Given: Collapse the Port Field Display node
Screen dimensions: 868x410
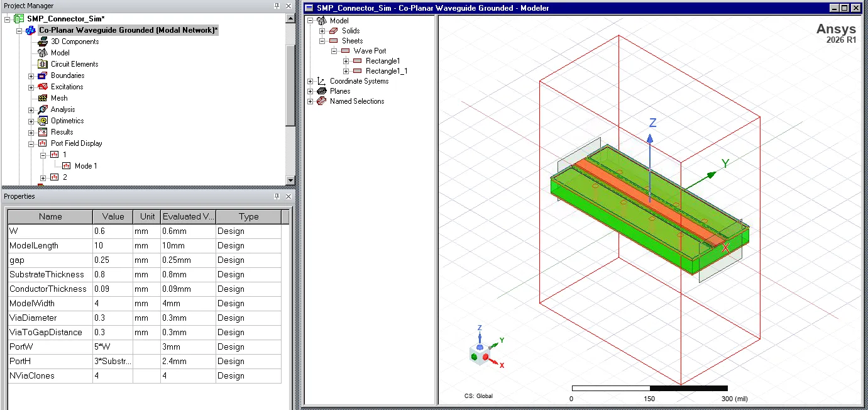Looking at the screenshot, I should [x=31, y=143].
